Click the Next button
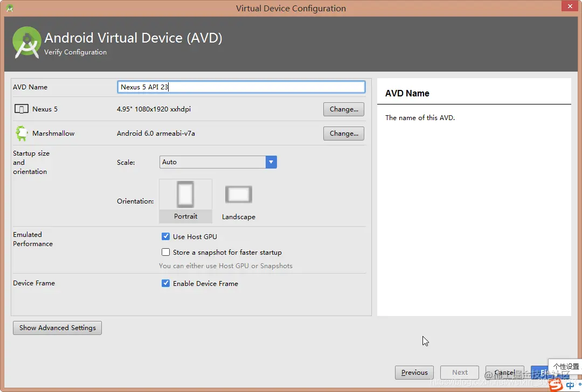This screenshot has width=582, height=392. click(x=460, y=372)
